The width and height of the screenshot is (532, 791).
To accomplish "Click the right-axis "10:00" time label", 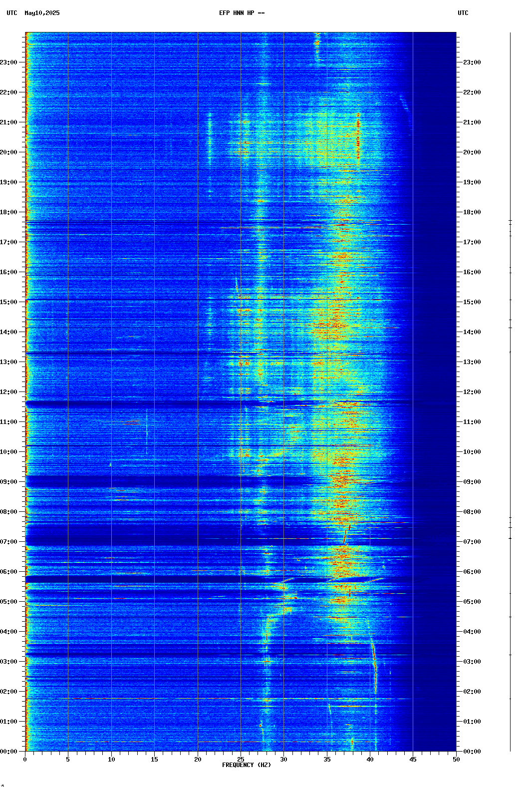I will [472, 452].
